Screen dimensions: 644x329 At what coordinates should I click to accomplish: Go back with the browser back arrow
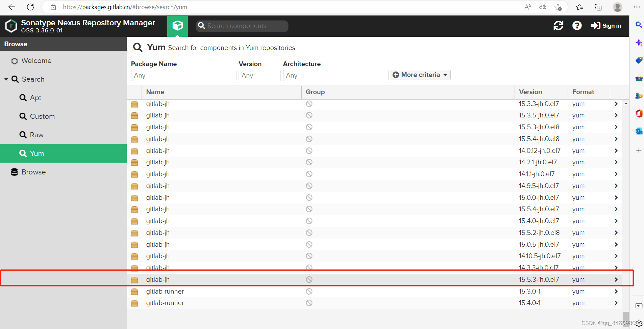[12, 7]
